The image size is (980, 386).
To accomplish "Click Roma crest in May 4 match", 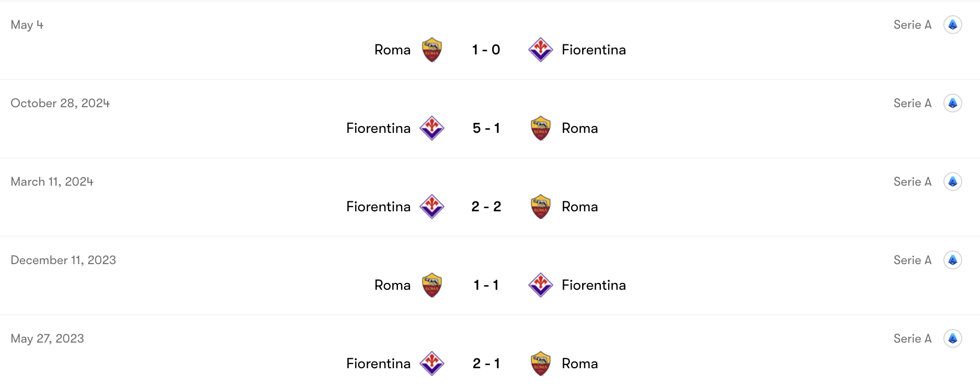I will click(x=431, y=50).
